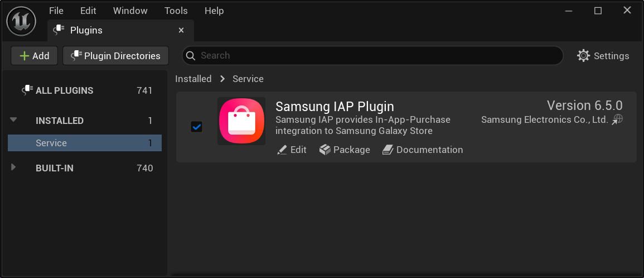The width and height of the screenshot is (644, 278).
Task: Open the Plugin Directories button
Action: [x=115, y=56]
